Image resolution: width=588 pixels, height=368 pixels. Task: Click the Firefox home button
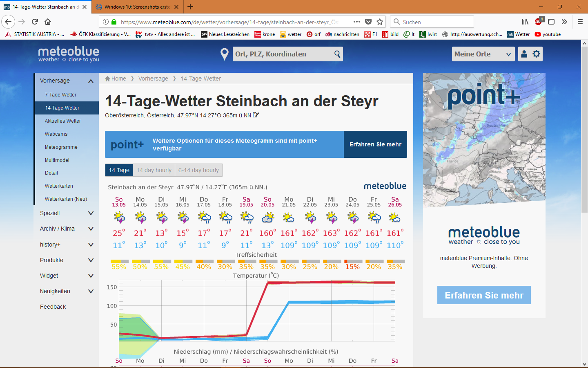click(x=48, y=22)
